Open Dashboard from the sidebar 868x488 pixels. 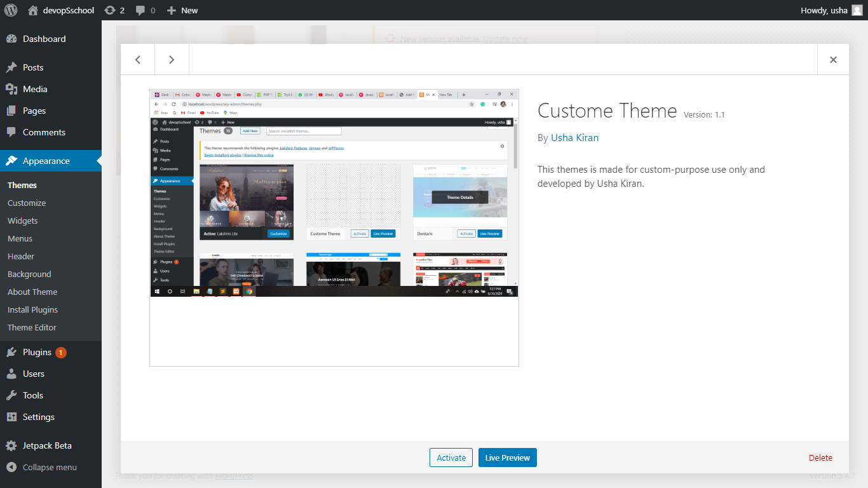tap(44, 39)
